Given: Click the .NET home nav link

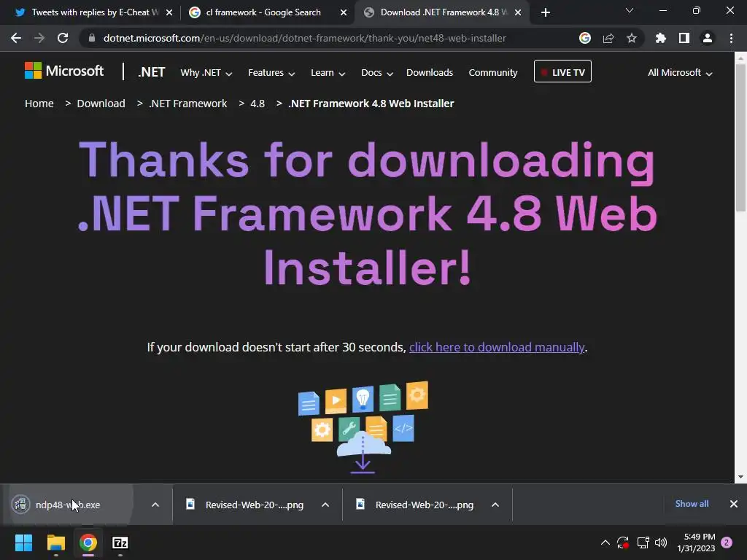Looking at the screenshot, I should (152, 72).
